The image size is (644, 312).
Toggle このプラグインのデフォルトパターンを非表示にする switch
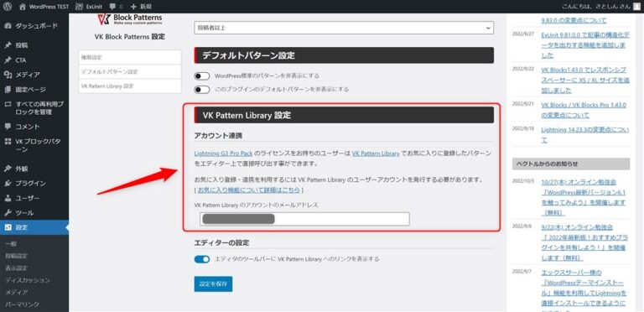(201, 89)
